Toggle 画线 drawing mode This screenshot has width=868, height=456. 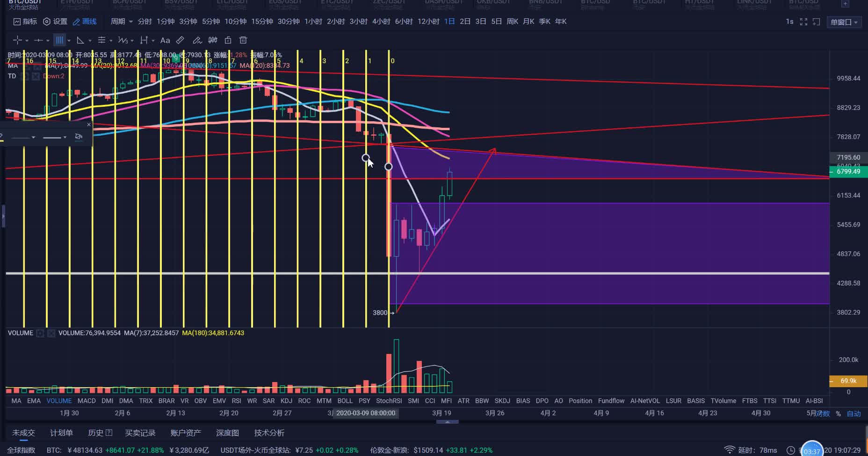coord(85,22)
